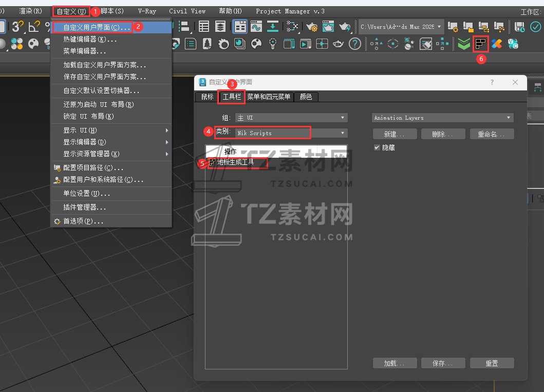Screen dimensions: 544x392
Task: Switch to the 颜色 tab
Action: coord(306,97)
